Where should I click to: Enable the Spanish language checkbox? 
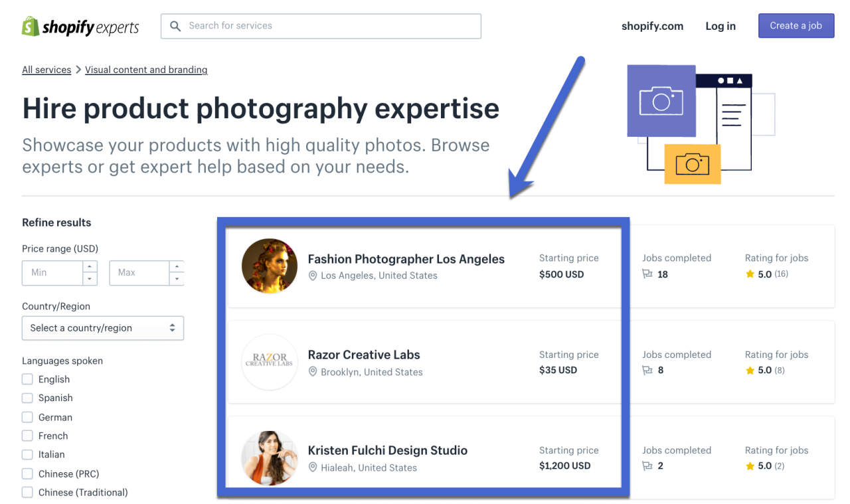coord(27,398)
